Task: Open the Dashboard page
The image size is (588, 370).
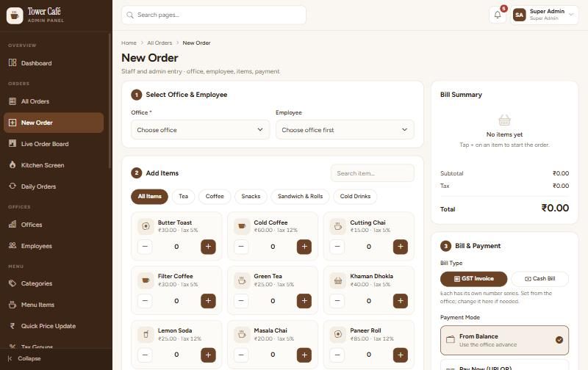Action: 54,63
